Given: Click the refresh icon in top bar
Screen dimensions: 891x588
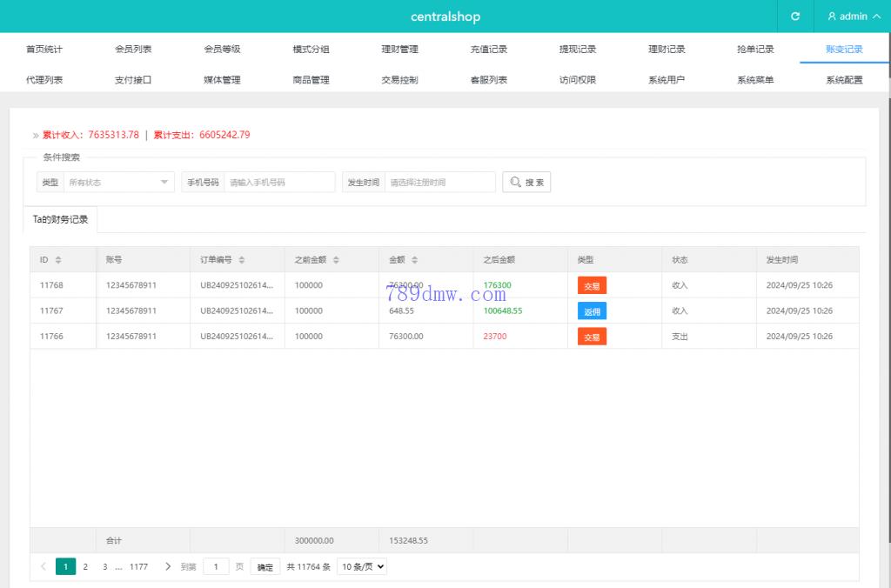Looking at the screenshot, I should click(794, 17).
